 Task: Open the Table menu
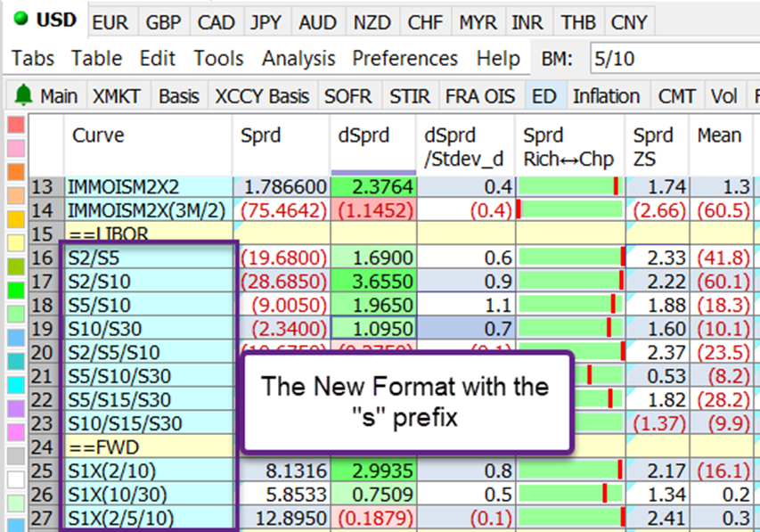pyautogui.click(x=97, y=58)
